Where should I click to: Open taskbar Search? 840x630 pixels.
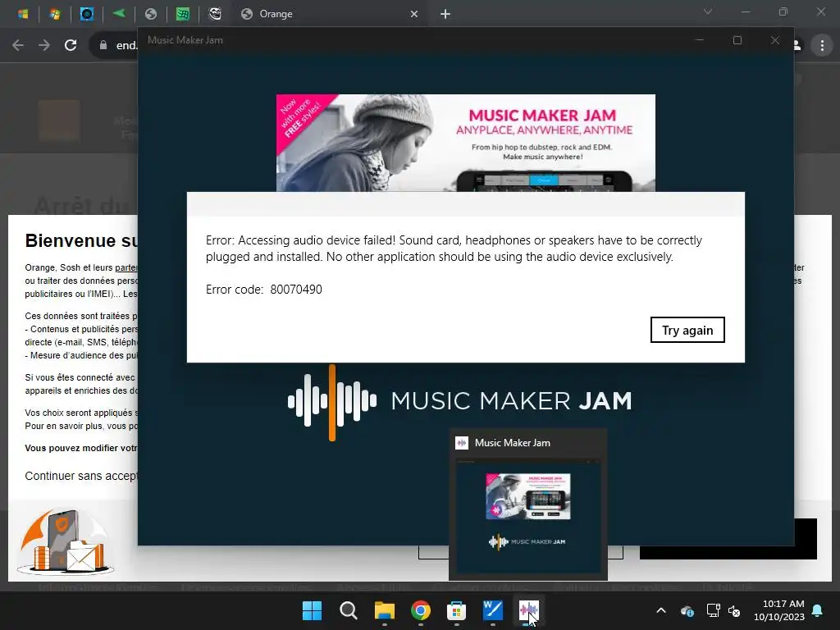tap(348, 610)
